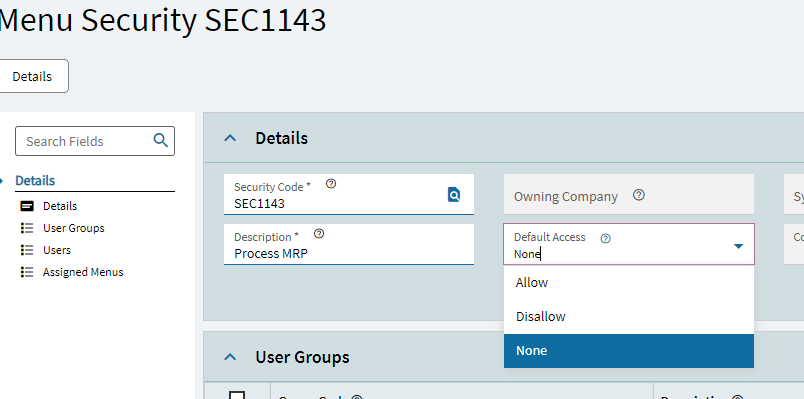Collapse the User Groups panel chevron

(231, 357)
